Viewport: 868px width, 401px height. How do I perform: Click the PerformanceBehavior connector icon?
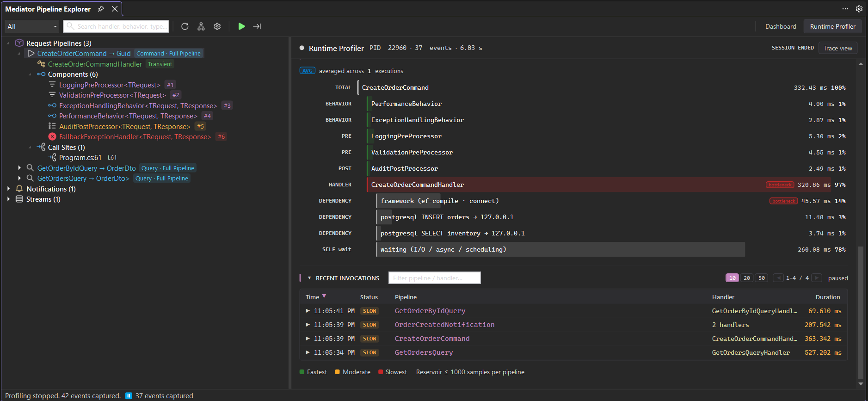coord(52,116)
